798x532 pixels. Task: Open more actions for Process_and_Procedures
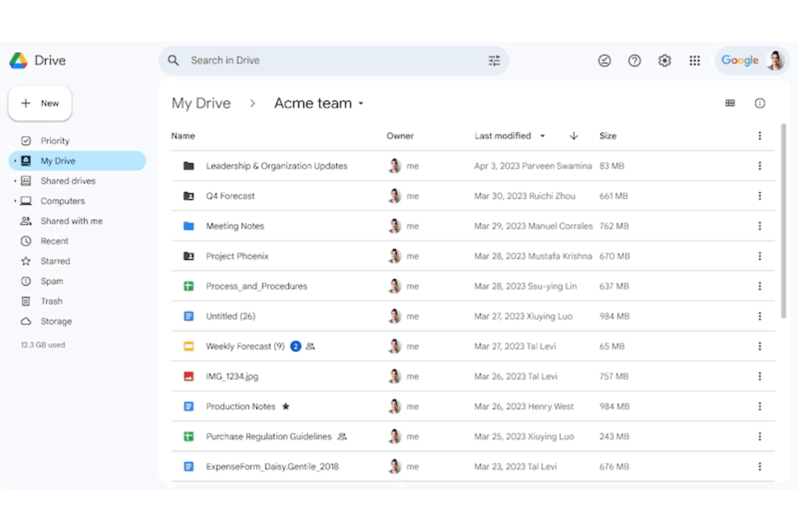[x=760, y=286]
